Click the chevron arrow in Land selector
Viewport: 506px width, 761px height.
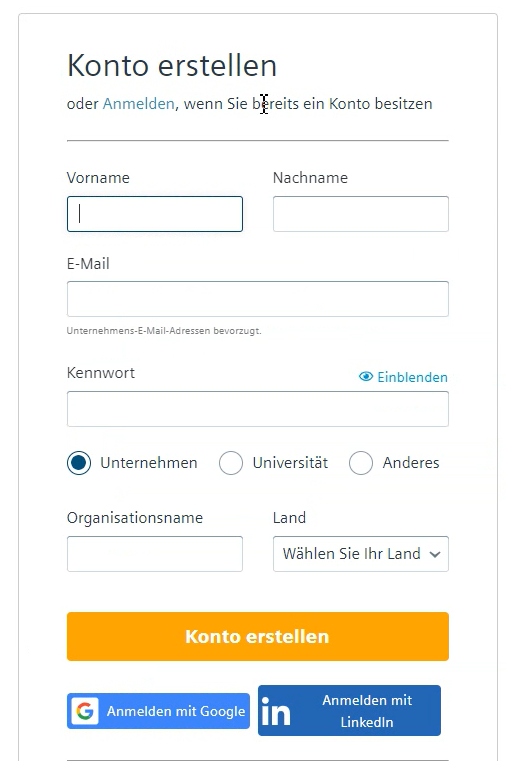point(435,554)
